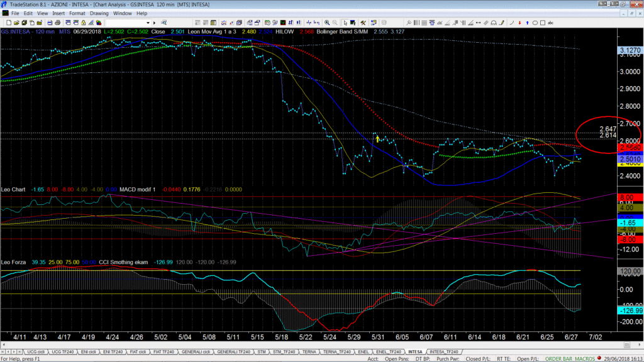Screen dimensions: 644x362
Task: Click the padlock icon in the toolbar
Action: click(x=84, y=23)
